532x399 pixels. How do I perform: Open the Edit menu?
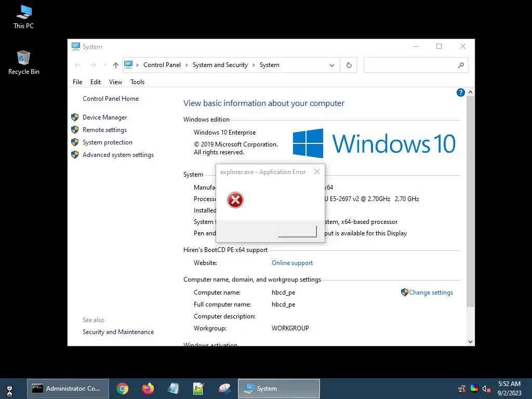(96, 82)
